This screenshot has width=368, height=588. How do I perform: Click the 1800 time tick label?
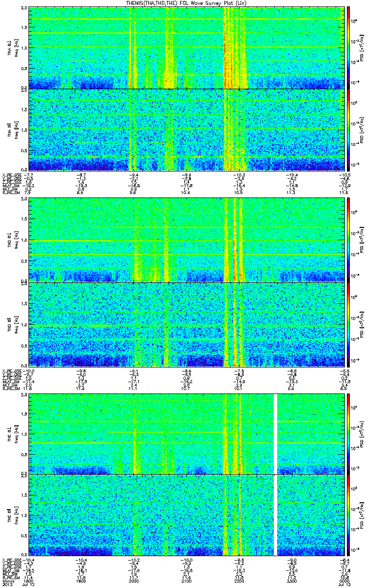(28, 582)
